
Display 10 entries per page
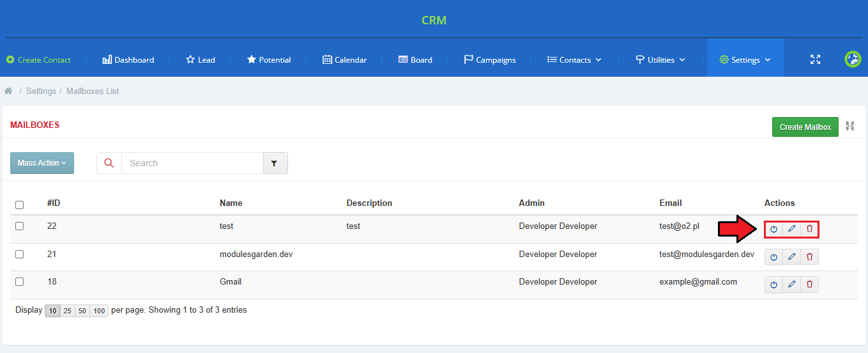[x=52, y=311]
